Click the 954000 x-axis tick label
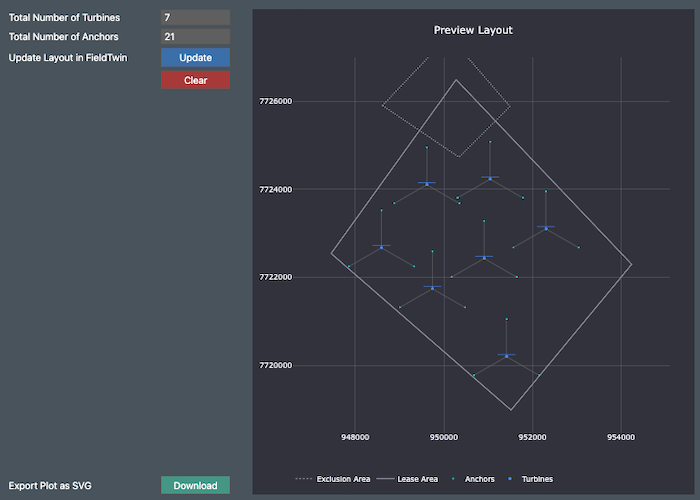Screen dimensions: 700x500 coord(621,437)
